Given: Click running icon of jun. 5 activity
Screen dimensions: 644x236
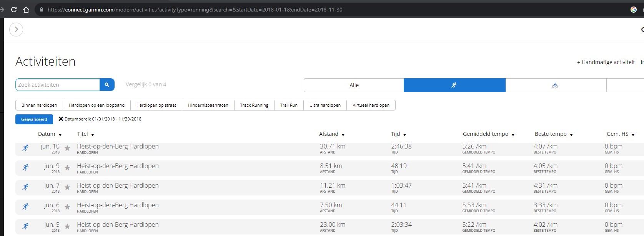Looking at the screenshot, I should (25, 226).
